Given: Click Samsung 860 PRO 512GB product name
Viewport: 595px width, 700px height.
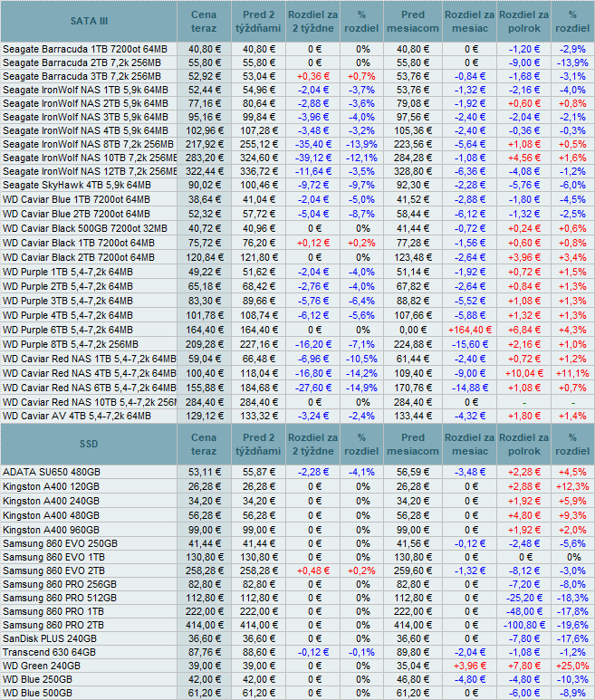Looking at the screenshot, I should click(60, 599).
